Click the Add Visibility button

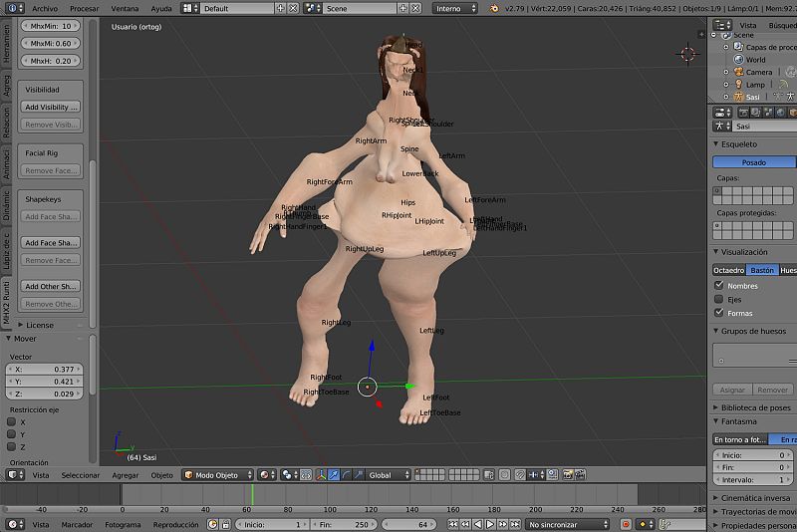click(52, 107)
